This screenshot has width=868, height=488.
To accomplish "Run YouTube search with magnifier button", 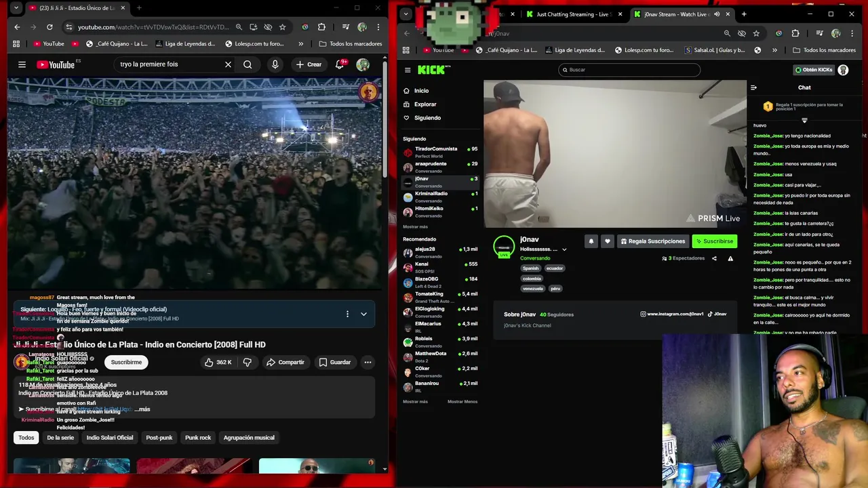I will 248,64.
